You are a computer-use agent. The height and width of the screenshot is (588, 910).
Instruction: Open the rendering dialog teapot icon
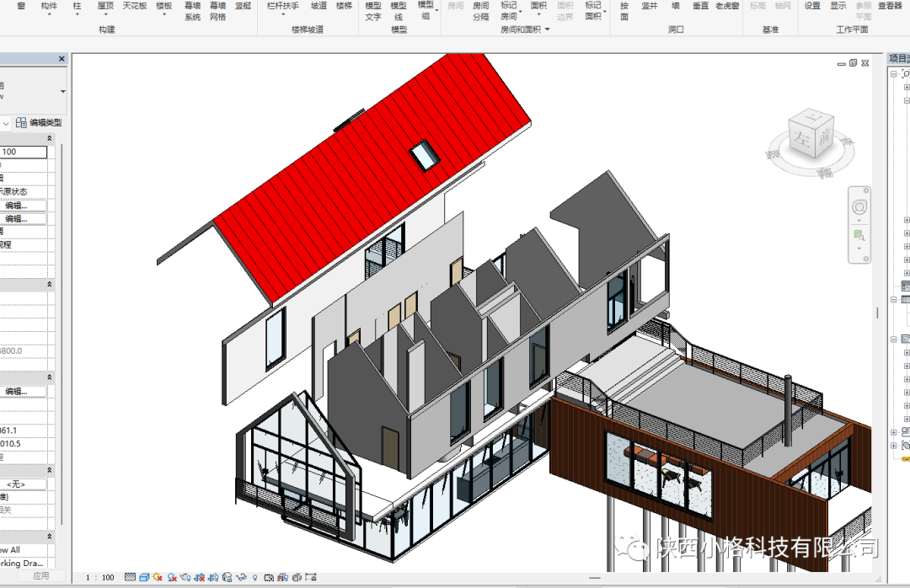185,578
